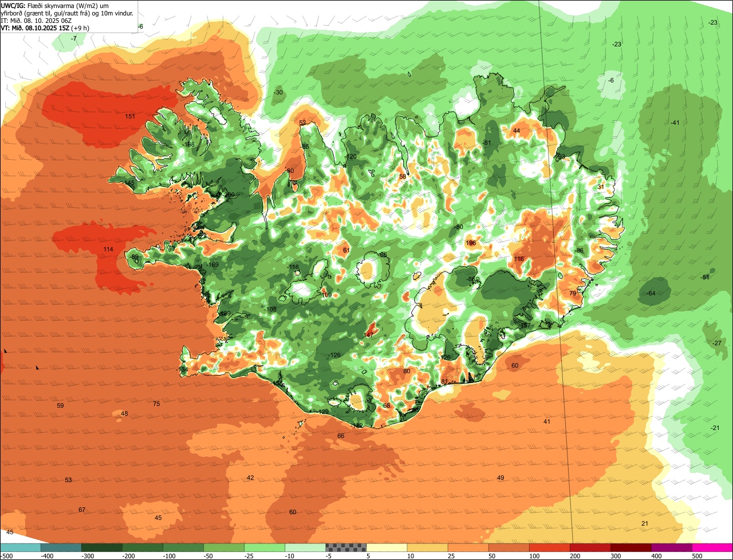Click the teal legend swatch between -500 and -400

pyautogui.click(x=21, y=547)
